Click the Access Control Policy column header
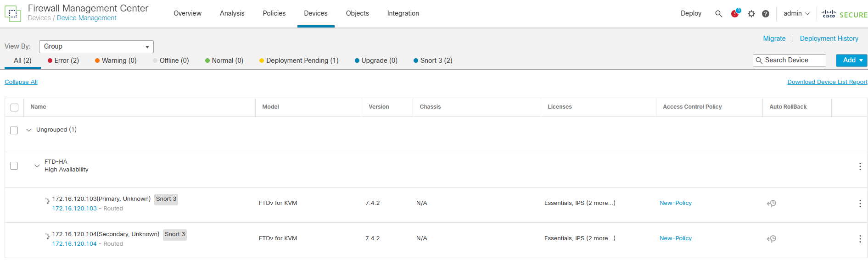The height and width of the screenshot is (265, 868). coord(692,107)
